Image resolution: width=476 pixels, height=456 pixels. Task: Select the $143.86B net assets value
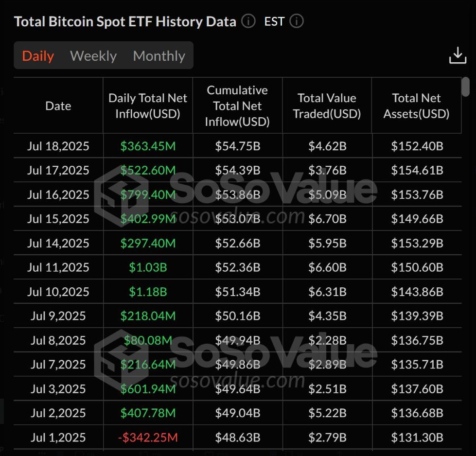coord(417,292)
